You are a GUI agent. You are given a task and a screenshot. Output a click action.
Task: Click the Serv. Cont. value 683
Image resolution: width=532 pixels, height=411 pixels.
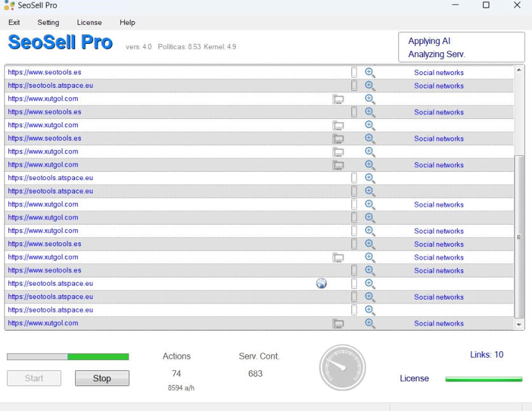click(x=255, y=373)
